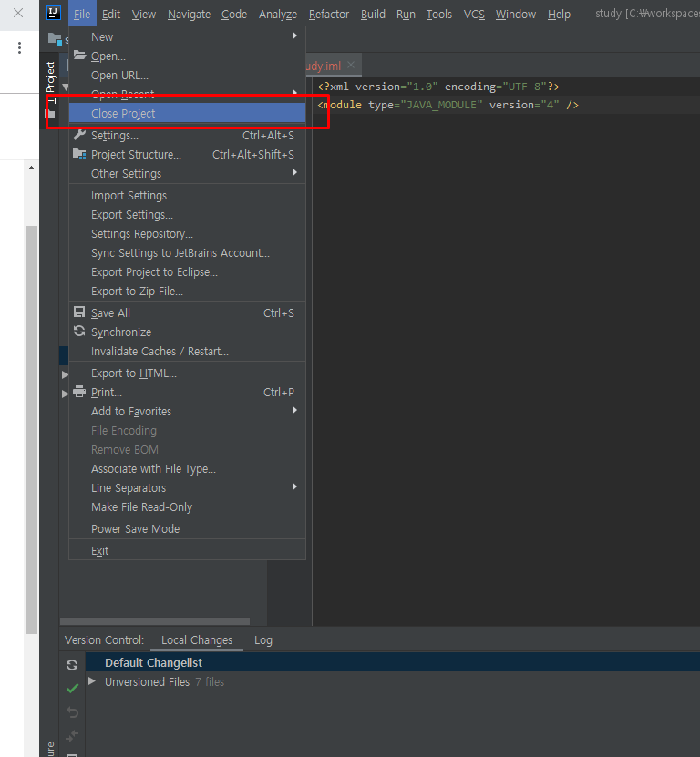Switch to the Log tab
This screenshot has width=700, height=757.
point(263,639)
